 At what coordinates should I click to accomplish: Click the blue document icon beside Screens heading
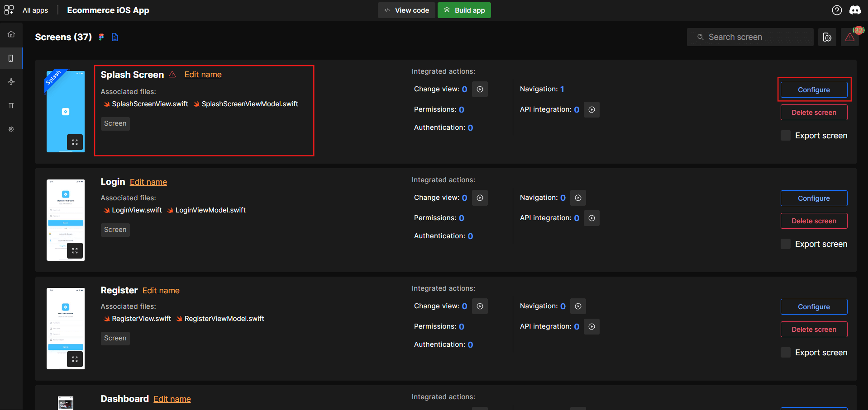[115, 37]
